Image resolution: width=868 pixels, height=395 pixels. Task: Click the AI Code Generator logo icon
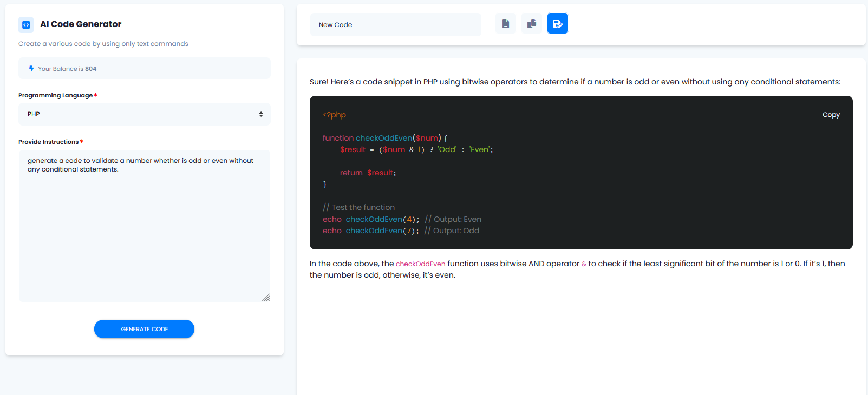26,25
